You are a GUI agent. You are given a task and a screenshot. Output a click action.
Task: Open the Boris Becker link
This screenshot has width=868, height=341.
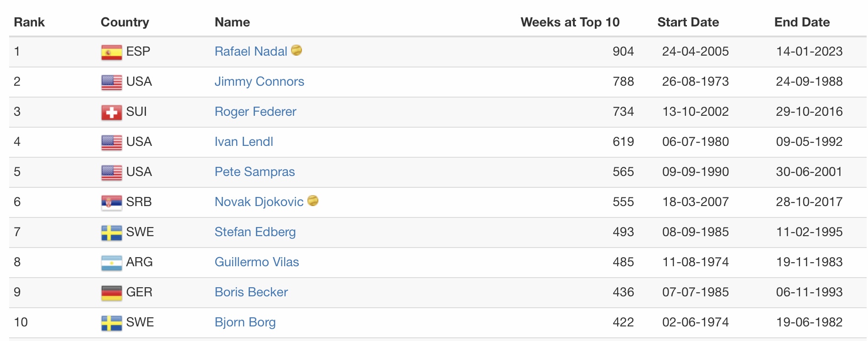click(251, 292)
